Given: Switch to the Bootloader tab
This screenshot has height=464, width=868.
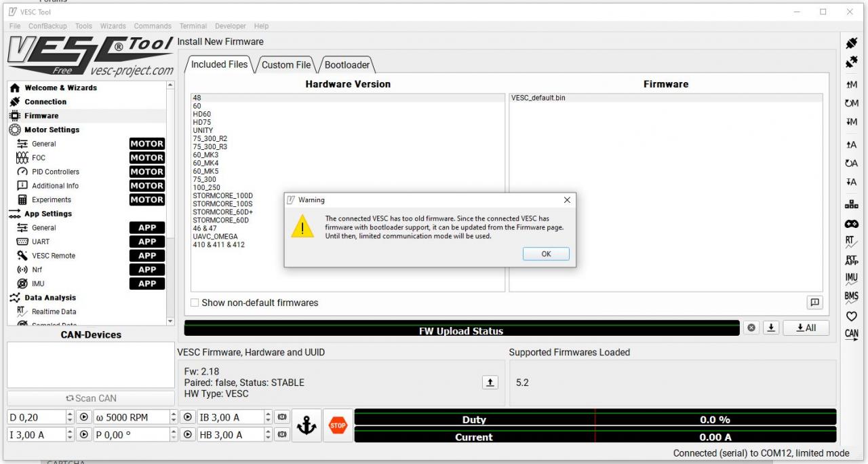Looking at the screenshot, I should tap(347, 64).
